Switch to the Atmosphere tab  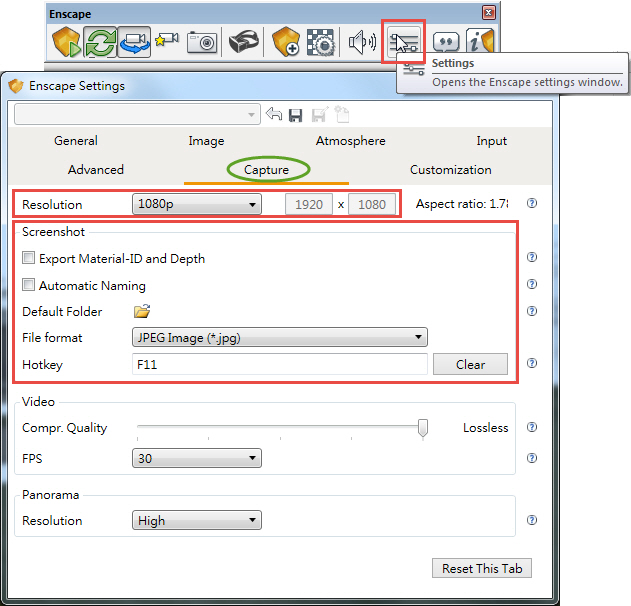point(351,141)
